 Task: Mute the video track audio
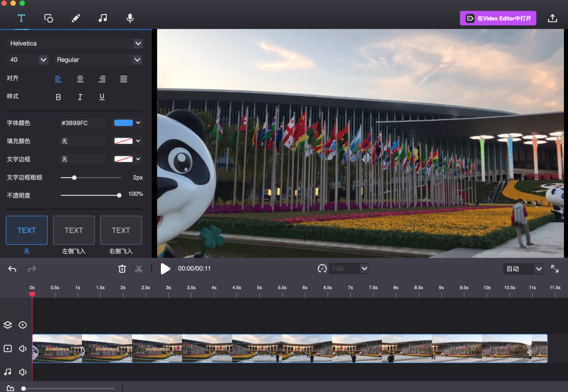(23, 348)
